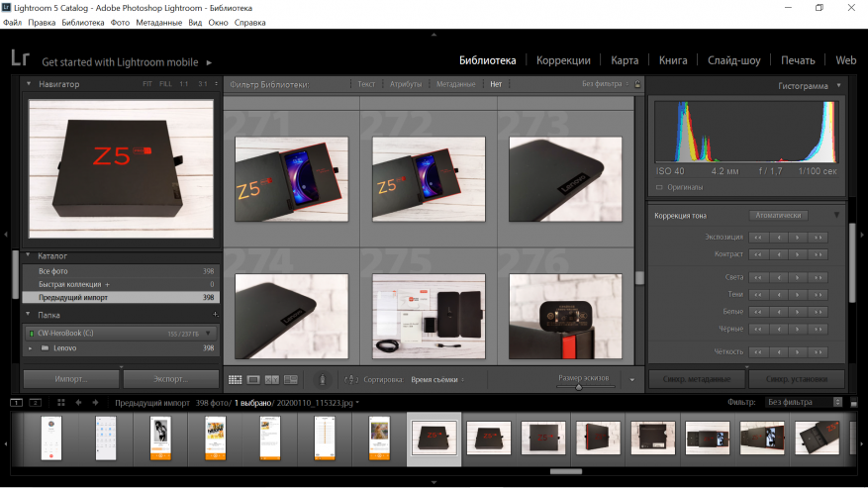The width and height of the screenshot is (868, 488).
Task: Switch to the Коррекции module
Action: pyautogui.click(x=563, y=60)
